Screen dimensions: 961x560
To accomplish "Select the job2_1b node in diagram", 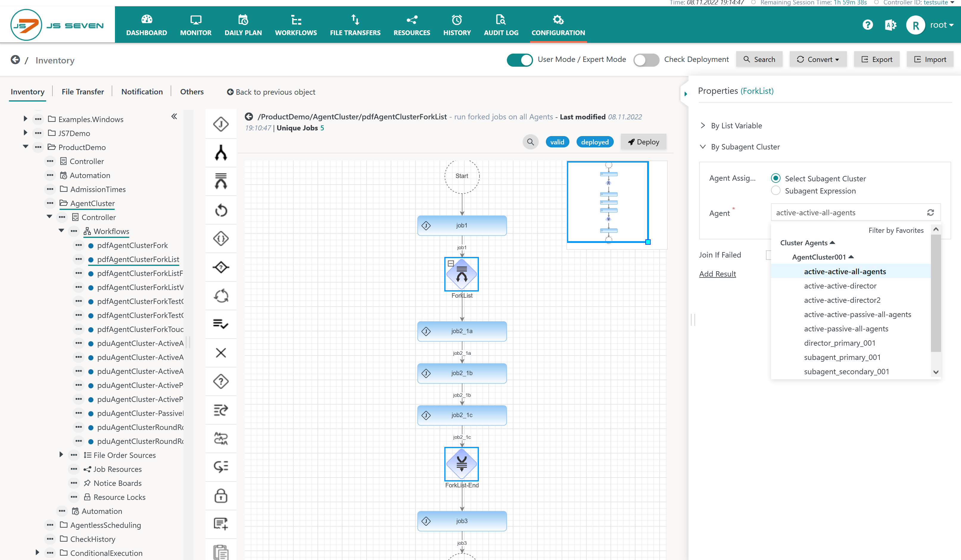I will [x=461, y=373].
